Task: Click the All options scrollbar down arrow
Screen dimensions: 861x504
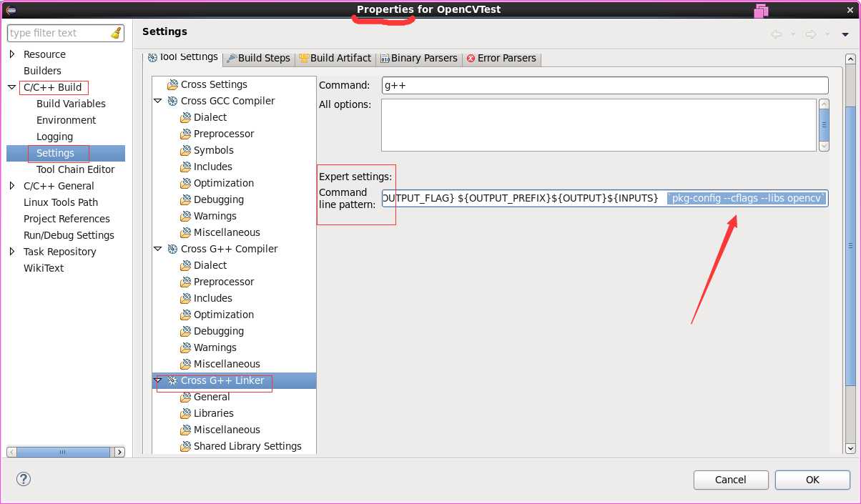Action: click(x=824, y=146)
